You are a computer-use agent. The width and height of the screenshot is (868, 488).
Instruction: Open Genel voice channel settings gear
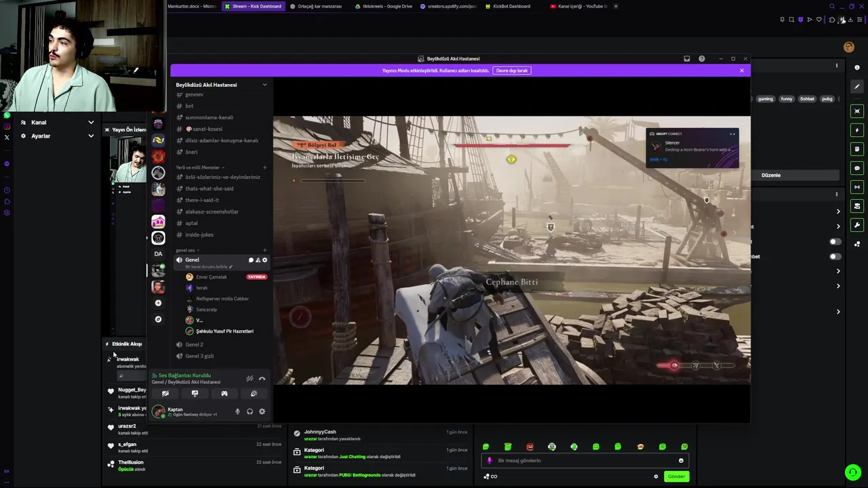coord(264,260)
